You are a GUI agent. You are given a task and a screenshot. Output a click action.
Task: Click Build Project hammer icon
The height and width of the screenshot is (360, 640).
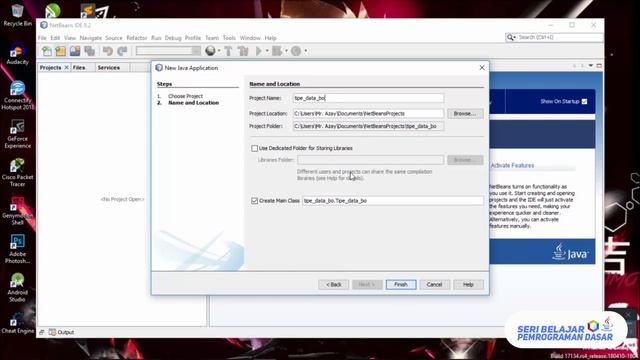(228, 51)
